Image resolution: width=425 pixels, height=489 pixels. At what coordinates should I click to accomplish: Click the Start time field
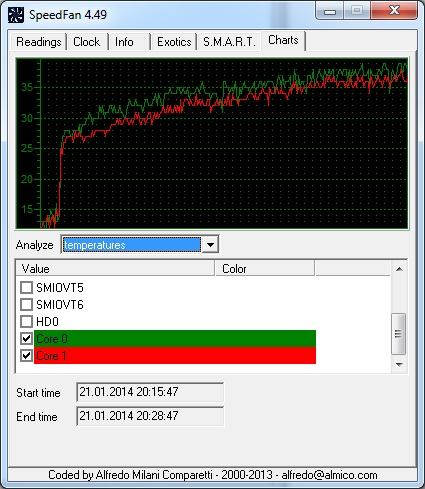coord(150,392)
